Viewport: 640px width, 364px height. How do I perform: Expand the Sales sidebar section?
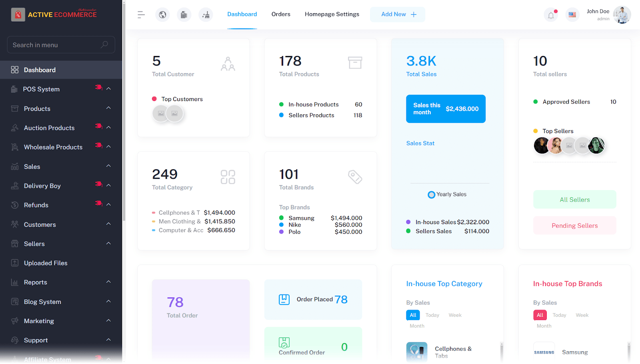tap(32, 167)
